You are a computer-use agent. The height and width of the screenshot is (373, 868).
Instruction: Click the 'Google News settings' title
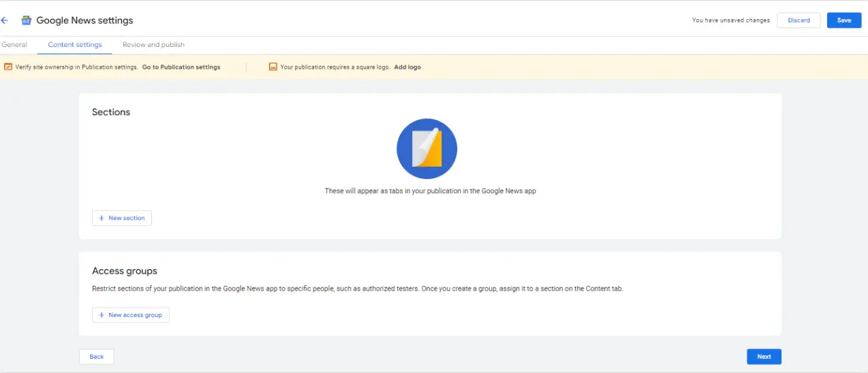tap(84, 20)
